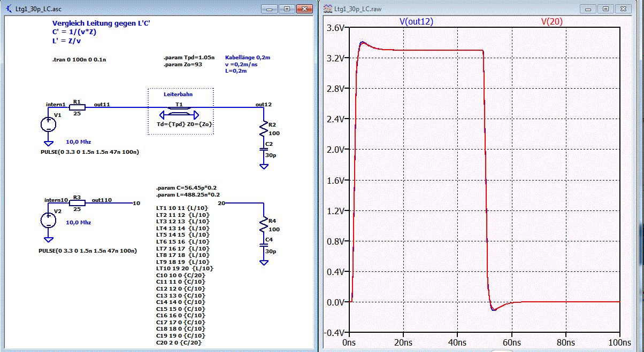Click the out12 net label
The image size is (644, 352).
coord(263,104)
